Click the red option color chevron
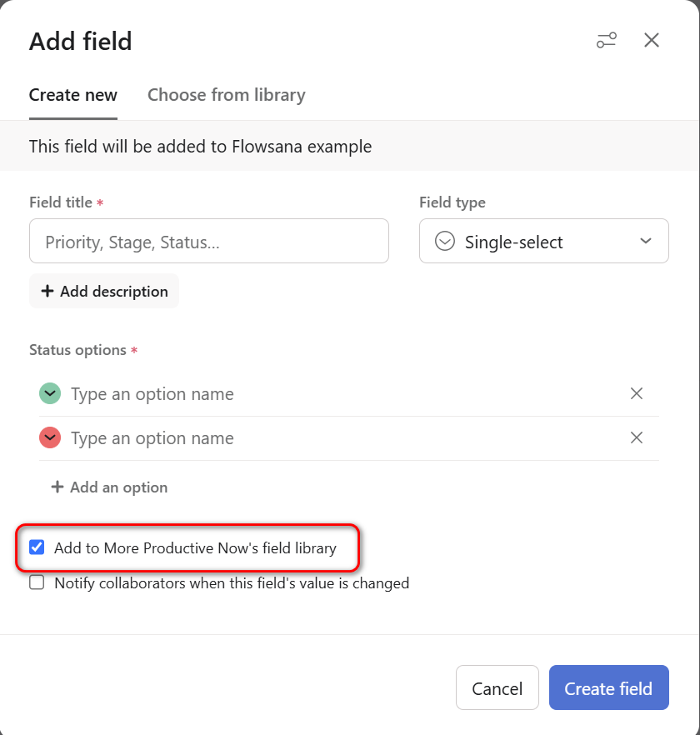Viewport: 700px width, 735px height. [x=50, y=437]
